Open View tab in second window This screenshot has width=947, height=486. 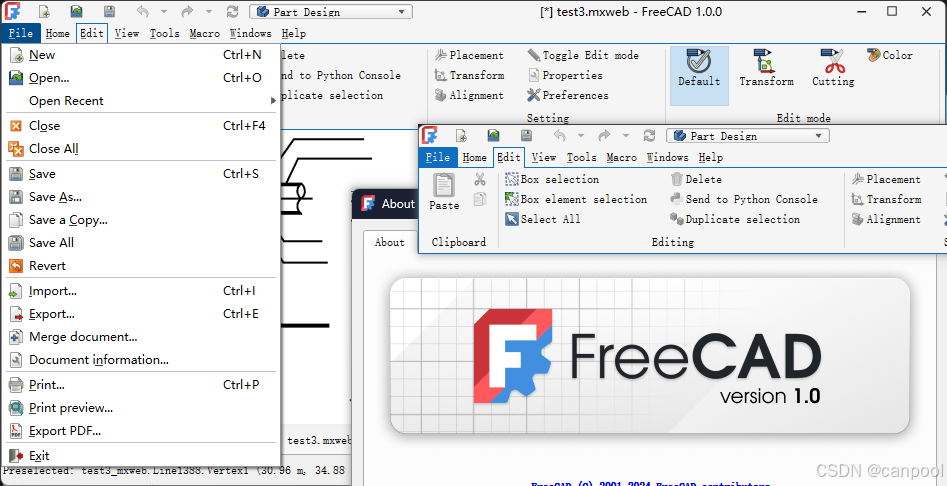[544, 158]
